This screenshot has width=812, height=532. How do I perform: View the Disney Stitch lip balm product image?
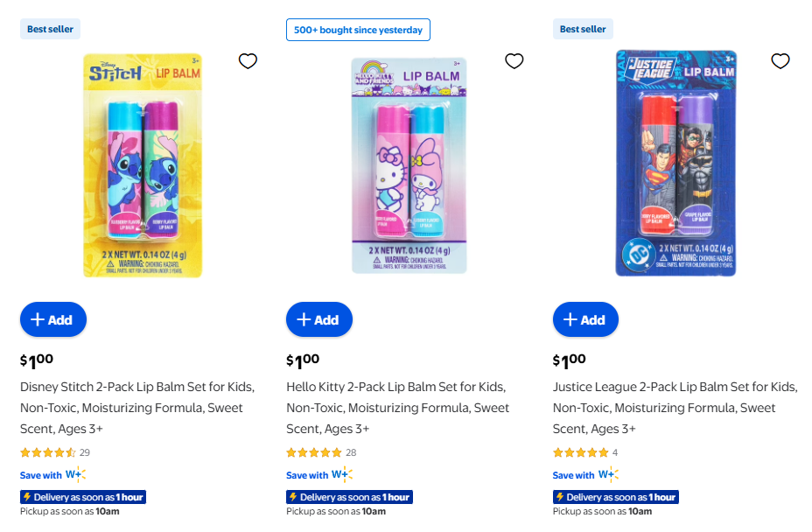143,165
